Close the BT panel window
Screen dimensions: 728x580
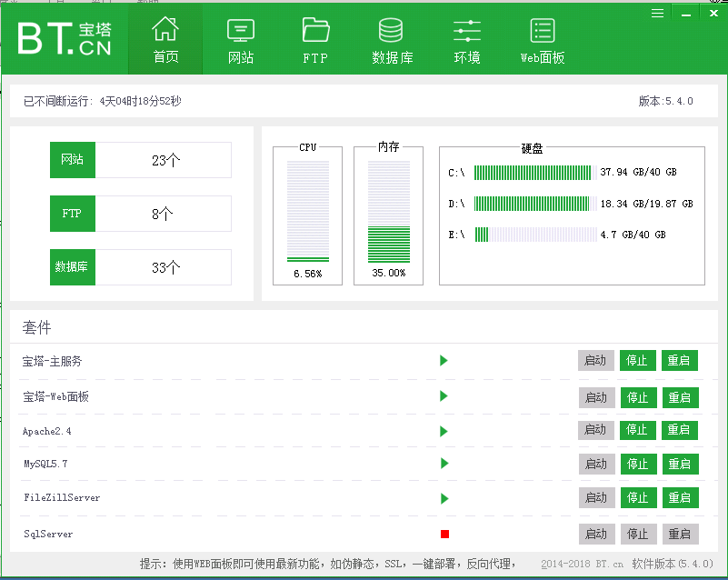[x=714, y=13]
